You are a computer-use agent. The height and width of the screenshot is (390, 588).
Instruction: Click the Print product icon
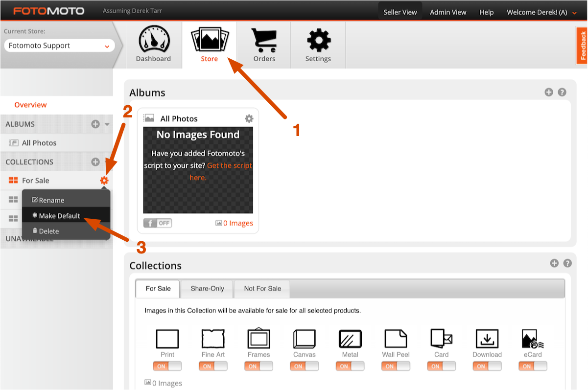(167, 339)
